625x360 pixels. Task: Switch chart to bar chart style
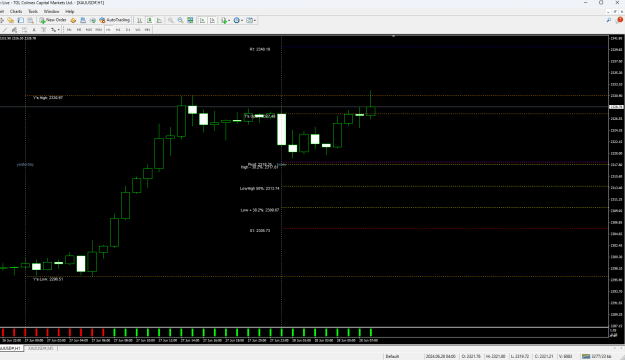click(x=140, y=20)
